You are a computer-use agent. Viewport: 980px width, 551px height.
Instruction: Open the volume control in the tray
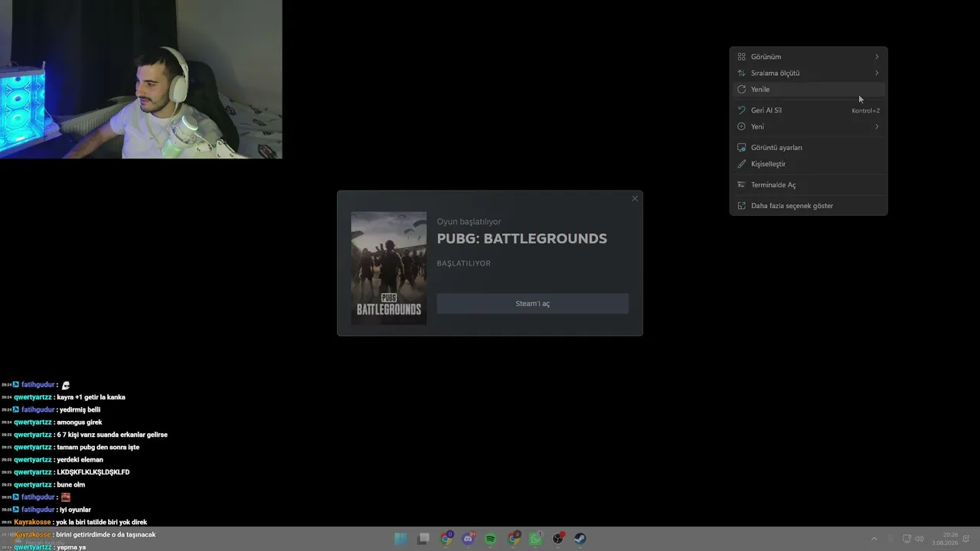919,539
